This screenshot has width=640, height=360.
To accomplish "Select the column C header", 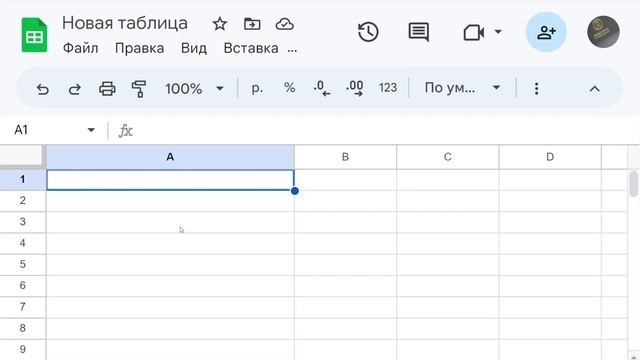I will pyautogui.click(x=448, y=157).
